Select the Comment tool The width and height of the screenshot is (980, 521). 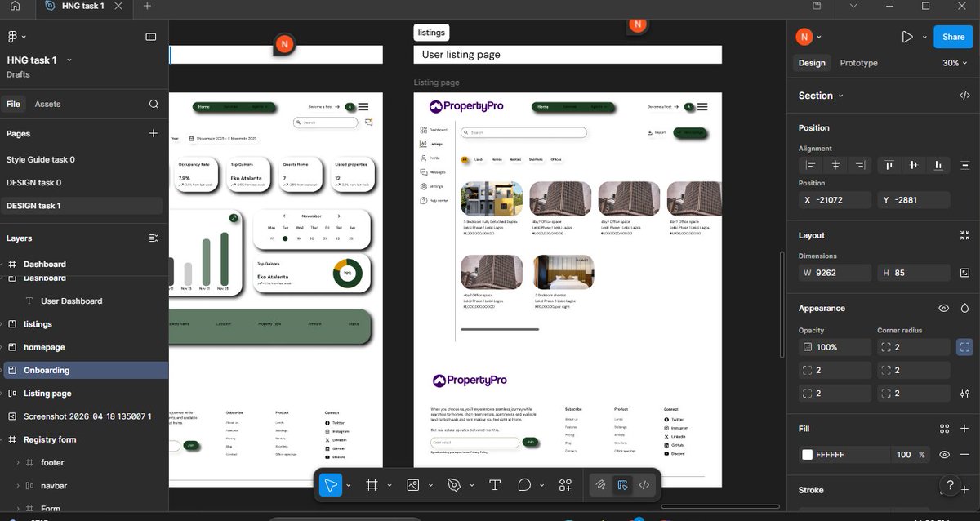pyautogui.click(x=525, y=485)
